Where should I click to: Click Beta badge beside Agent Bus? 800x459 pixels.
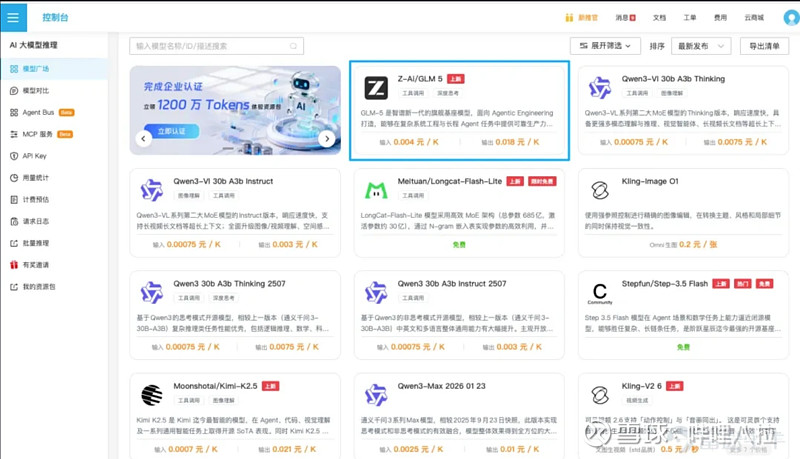coord(66,113)
